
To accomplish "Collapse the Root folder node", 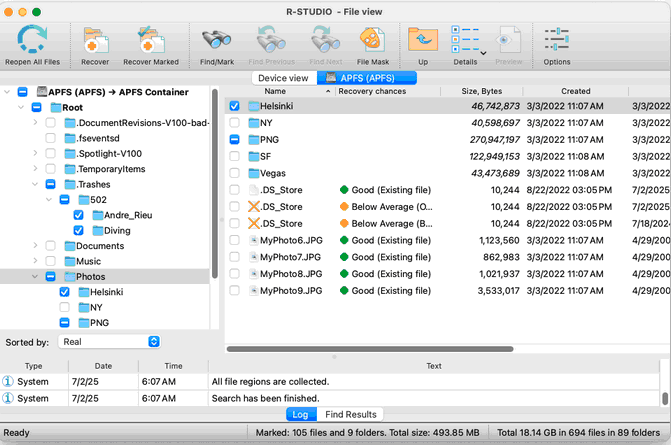I will pos(21,107).
